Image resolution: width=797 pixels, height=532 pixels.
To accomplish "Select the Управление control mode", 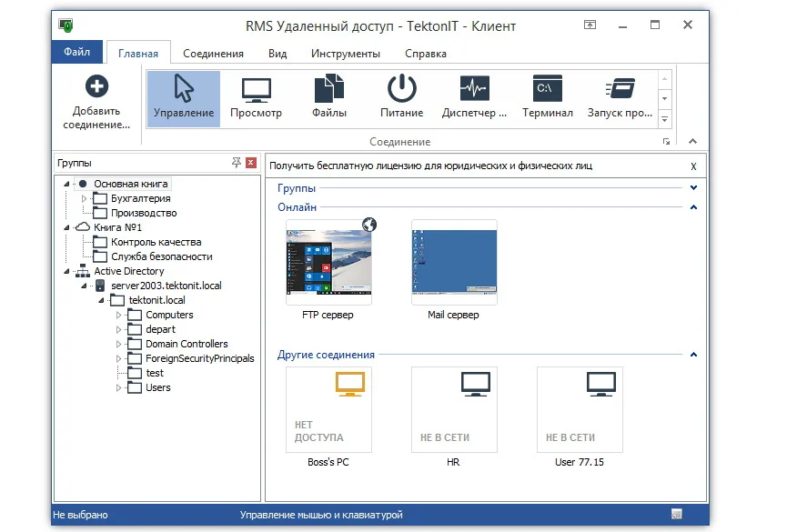I will coord(184,98).
